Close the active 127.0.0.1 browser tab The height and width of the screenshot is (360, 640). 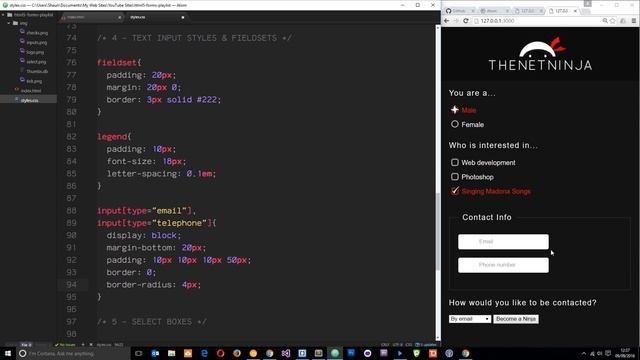576,11
